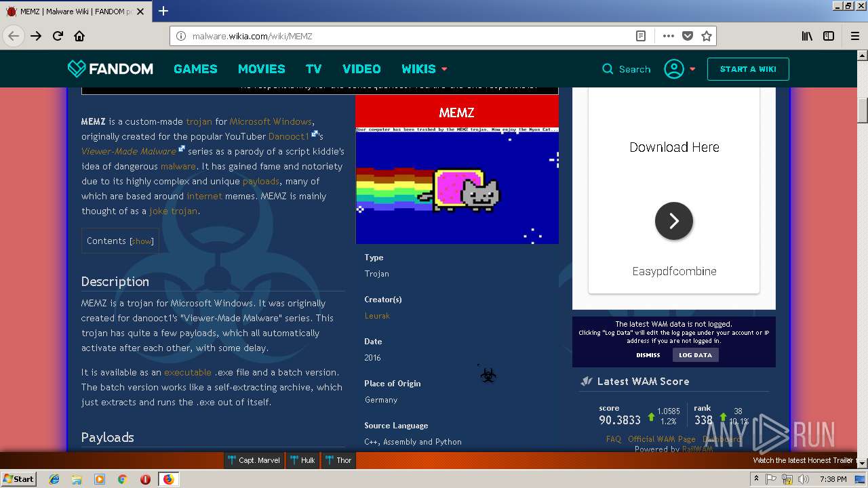
Task: Follow the Microsoft Windows link
Action: pos(271,121)
